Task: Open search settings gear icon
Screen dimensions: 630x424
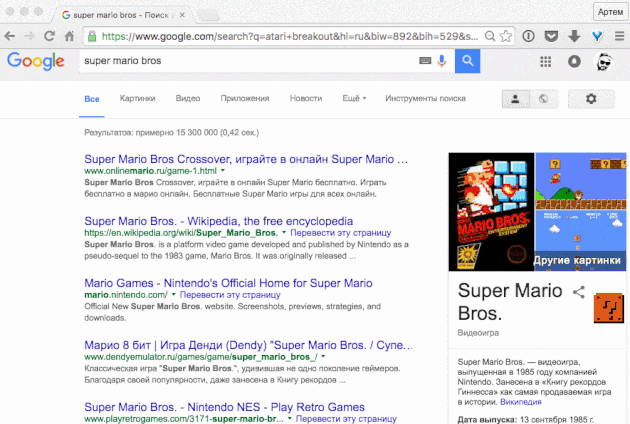Action: coord(591,99)
